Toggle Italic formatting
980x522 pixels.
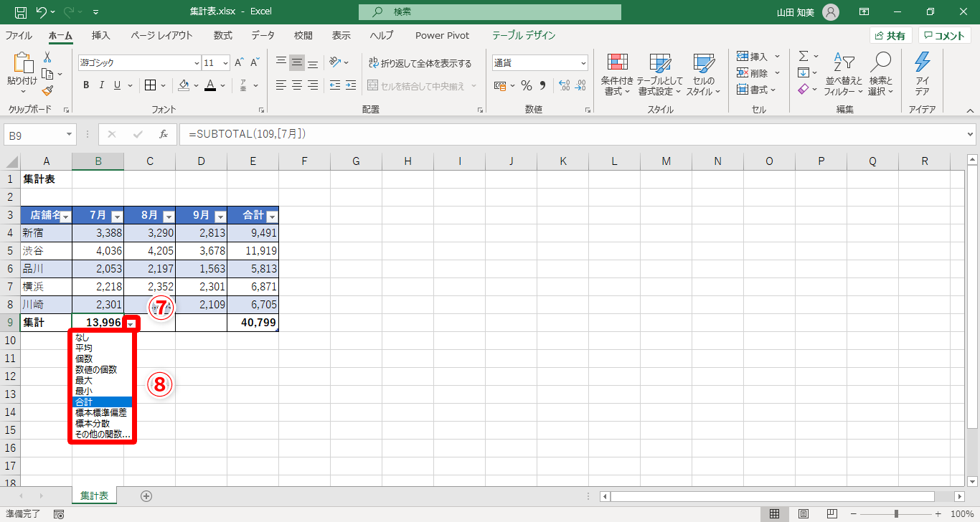[x=101, y=85]
